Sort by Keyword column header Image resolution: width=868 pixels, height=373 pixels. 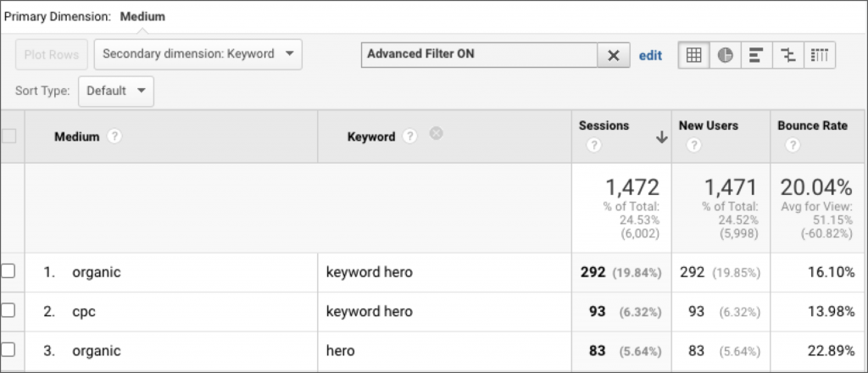[x=371, y=136]
